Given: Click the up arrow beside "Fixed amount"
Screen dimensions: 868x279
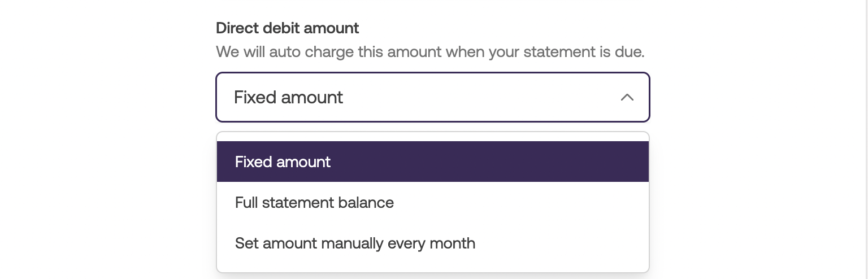Looking at the screenshot, I should tap(627, 97).
